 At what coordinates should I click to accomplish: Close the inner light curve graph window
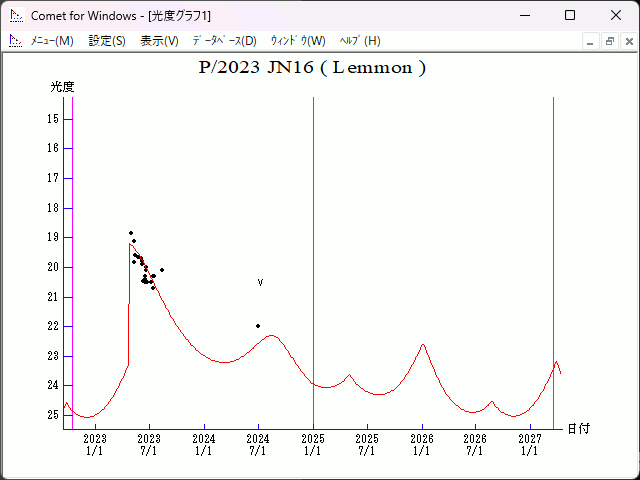pos(627,41)
